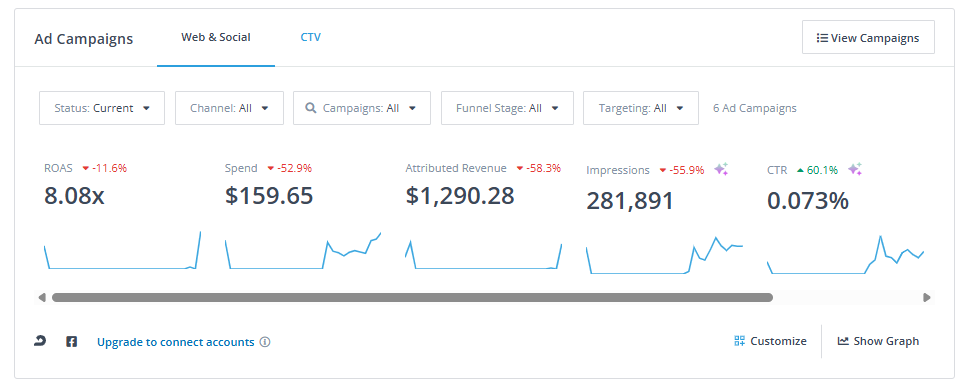
Task: Follow the Upgrade to connect accounts link
Action: click(x=175, y=342)
